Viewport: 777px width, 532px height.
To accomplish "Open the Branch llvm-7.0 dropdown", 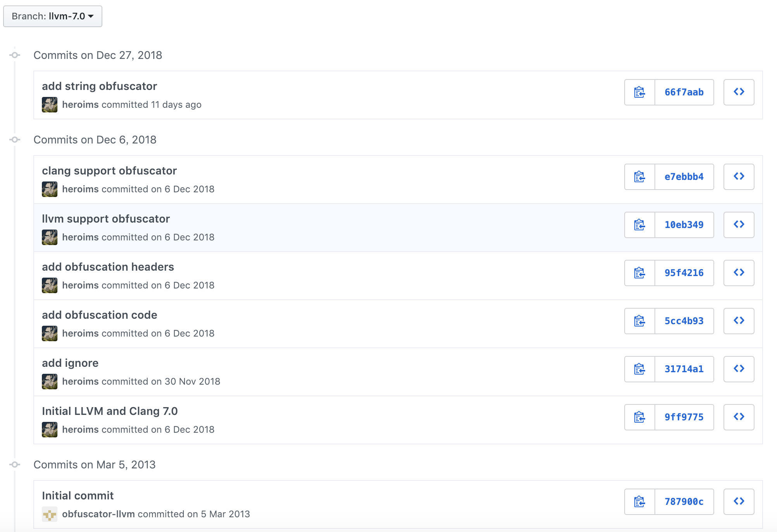I will [x=53, y=16].
